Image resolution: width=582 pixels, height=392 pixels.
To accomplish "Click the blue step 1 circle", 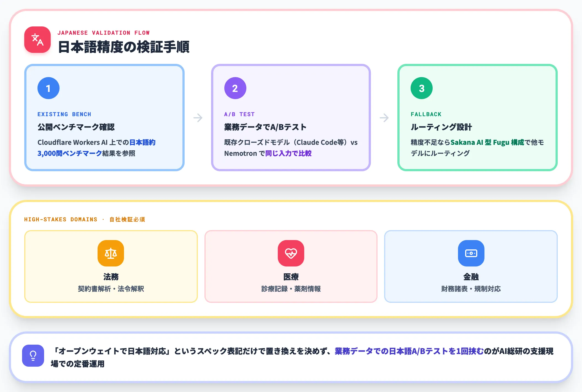I will coord(48,88).
